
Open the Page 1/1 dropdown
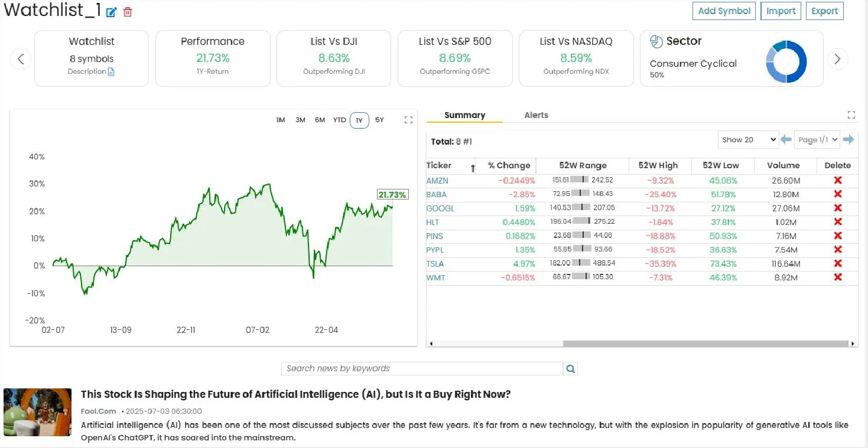(x=817, y=140)
